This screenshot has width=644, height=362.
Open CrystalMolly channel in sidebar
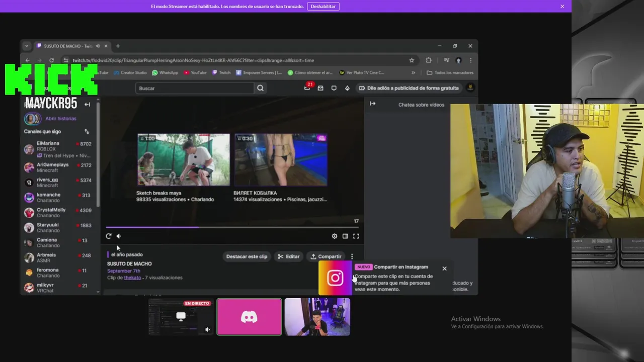tap(58, 213)
